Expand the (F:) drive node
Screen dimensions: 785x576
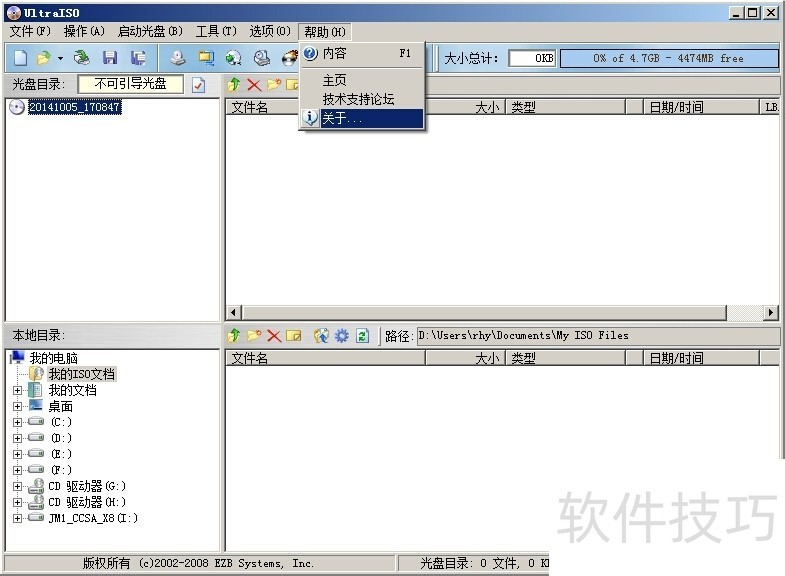point(18,470)
